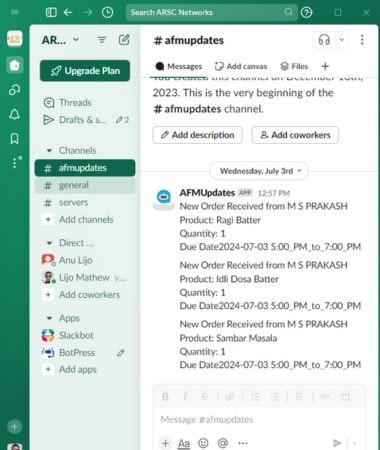Open the Add canvas tab
This screenshot has height=450, width=380.
point(241,66)
